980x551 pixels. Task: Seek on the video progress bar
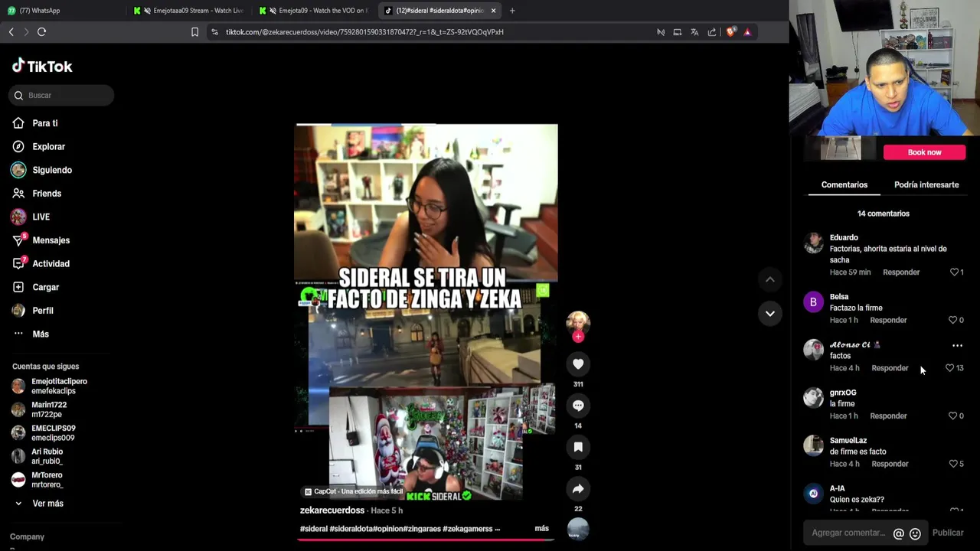(x=426, y=540)
